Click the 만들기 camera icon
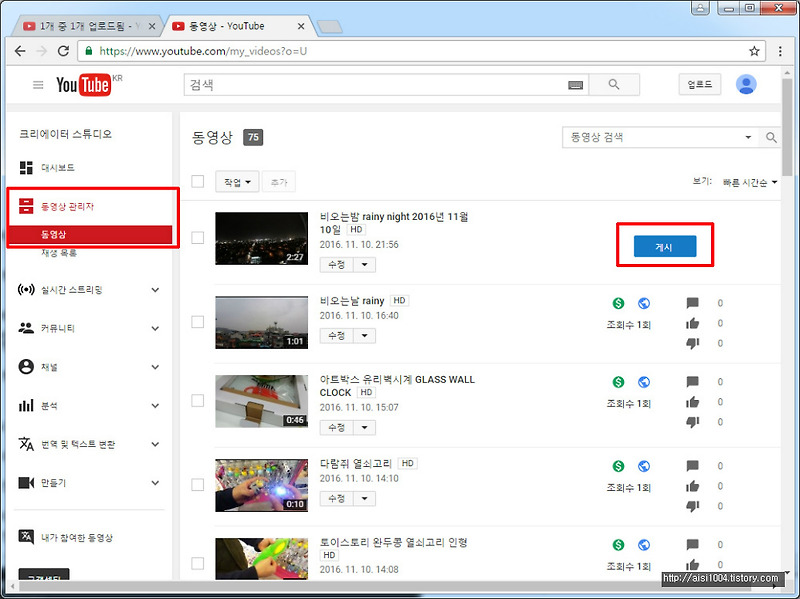This screenshot has width=800, height=599. (26, 483)
